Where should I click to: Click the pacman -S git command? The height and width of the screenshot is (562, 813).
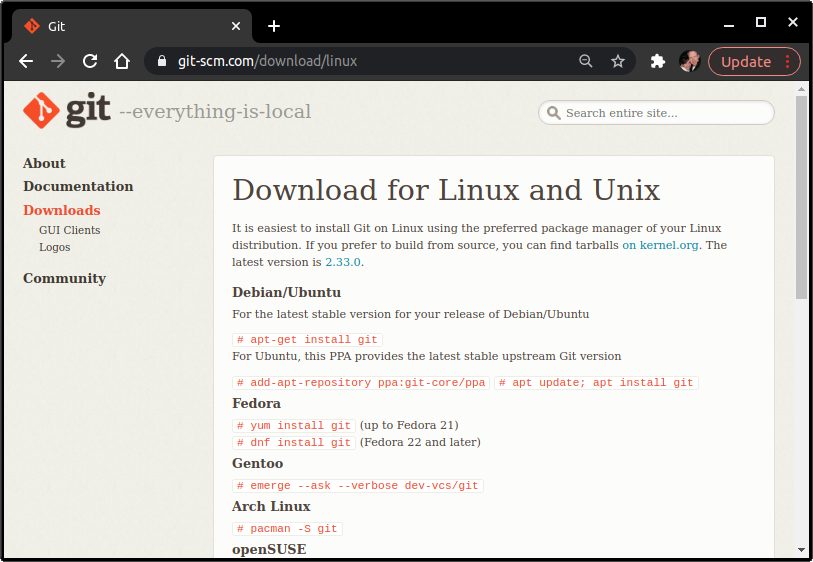[287, 529]
